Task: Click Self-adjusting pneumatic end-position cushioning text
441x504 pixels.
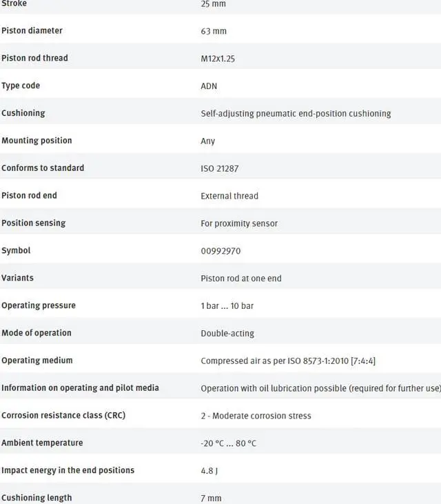Action: pos(296,114)
